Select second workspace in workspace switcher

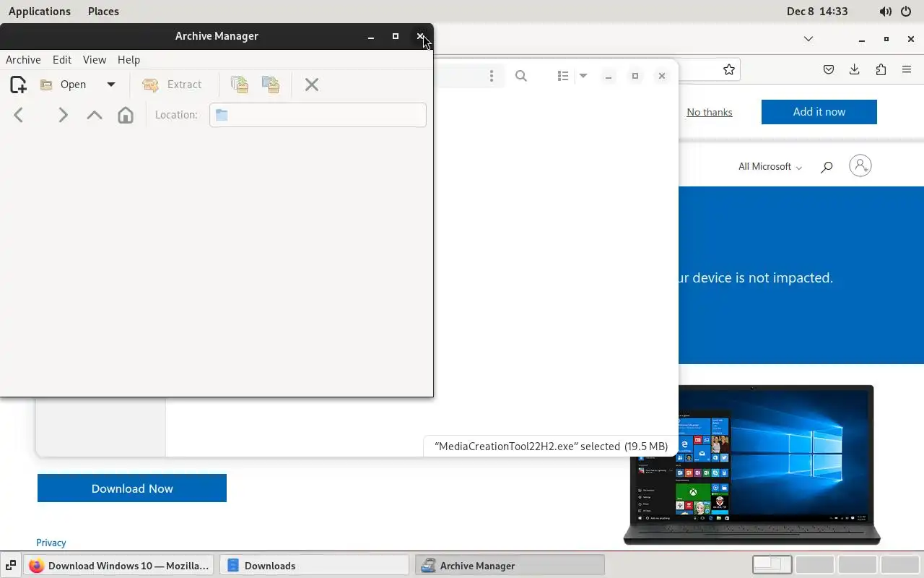coord(815,565)
